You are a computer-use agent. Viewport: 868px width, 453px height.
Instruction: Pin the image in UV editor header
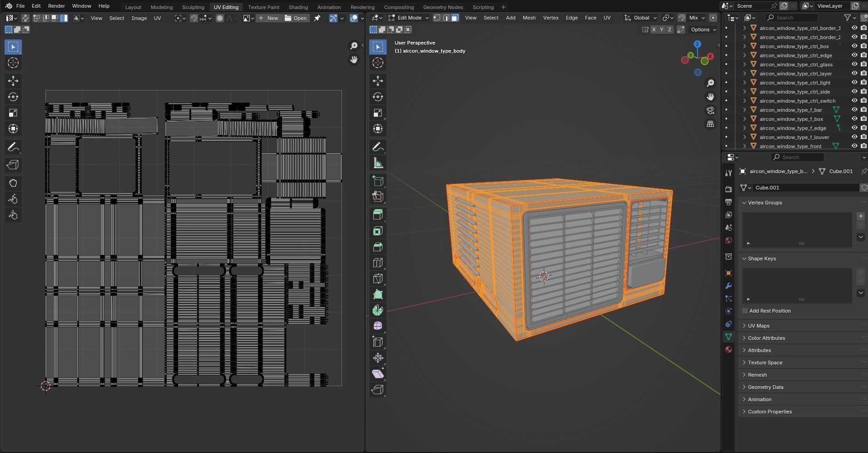[x=317, y=18]
